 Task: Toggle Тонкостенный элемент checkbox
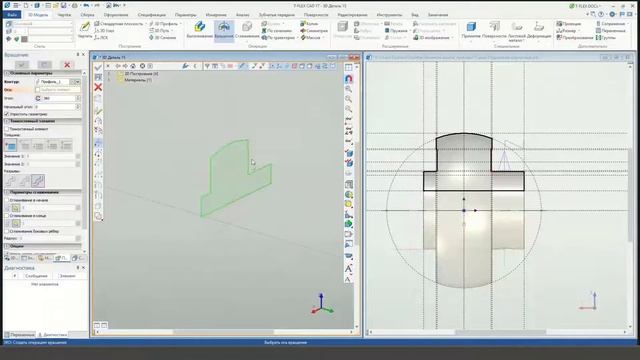coord(7,129)
